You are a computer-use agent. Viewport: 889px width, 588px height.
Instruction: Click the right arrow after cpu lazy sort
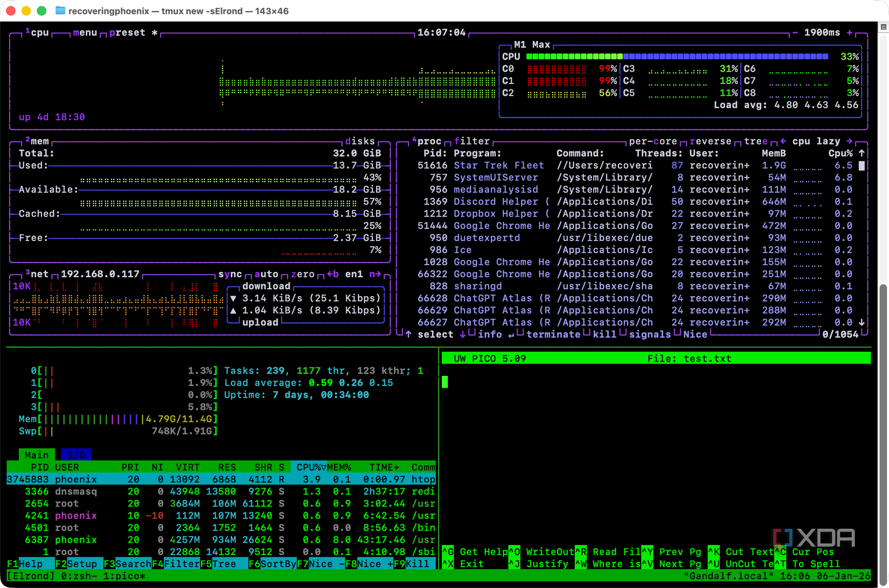850,141
